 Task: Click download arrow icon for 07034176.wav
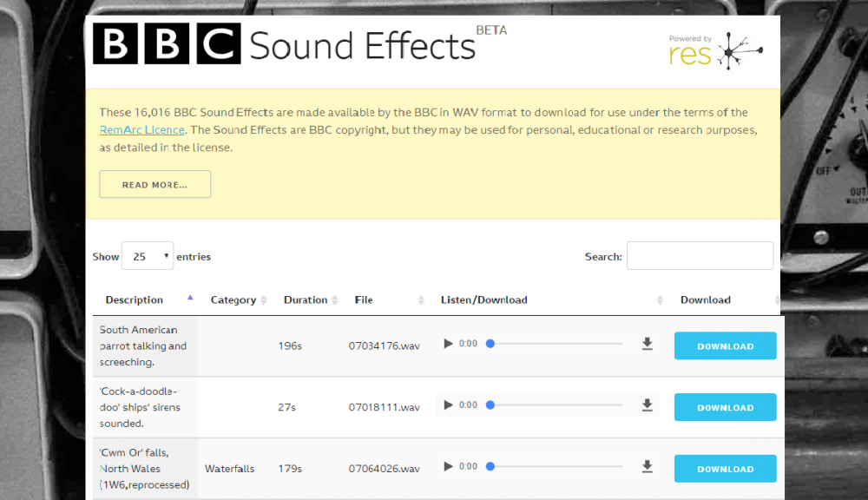click(647, 345)
